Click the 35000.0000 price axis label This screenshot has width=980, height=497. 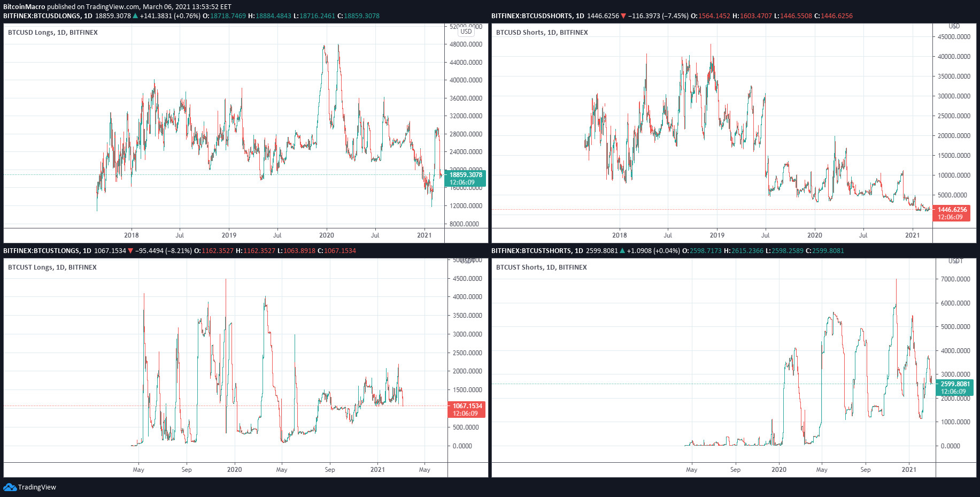[954, 77]
